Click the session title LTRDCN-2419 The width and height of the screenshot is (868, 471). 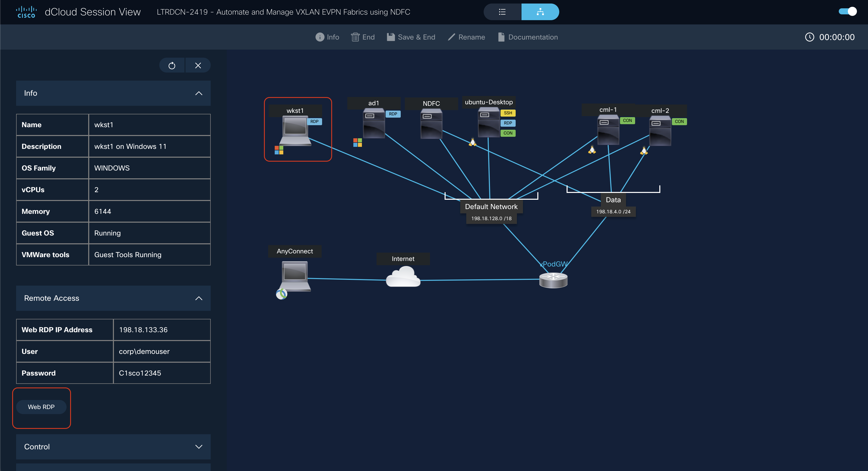point(283,12)
